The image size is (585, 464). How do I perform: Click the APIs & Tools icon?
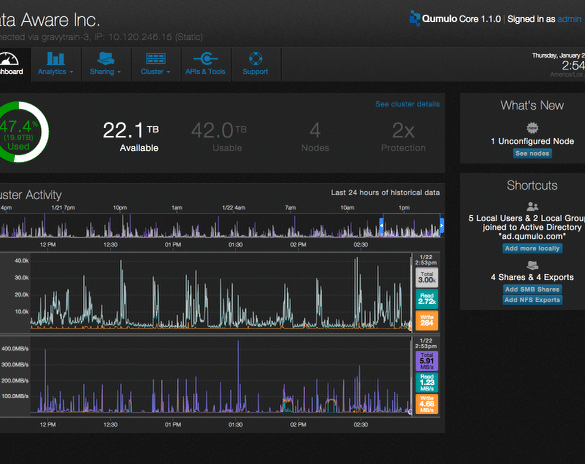click(206, 59)
